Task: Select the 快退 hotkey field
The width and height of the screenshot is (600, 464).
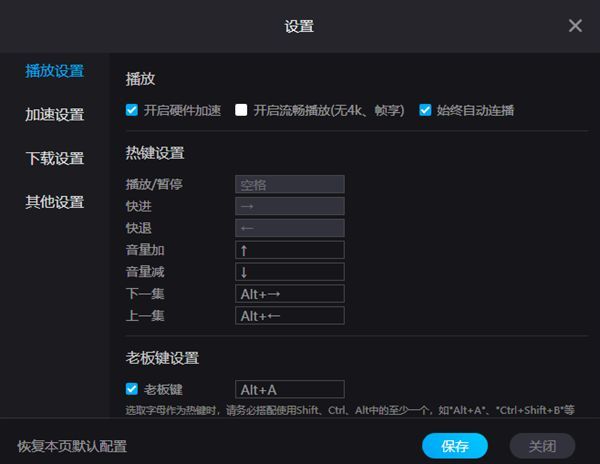Action: click(289, 228)
